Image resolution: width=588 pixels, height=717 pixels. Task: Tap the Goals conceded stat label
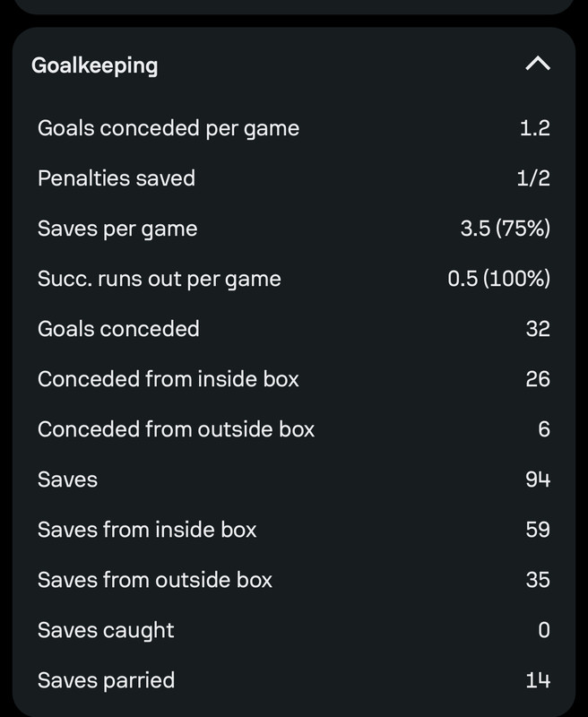(118, 329)
